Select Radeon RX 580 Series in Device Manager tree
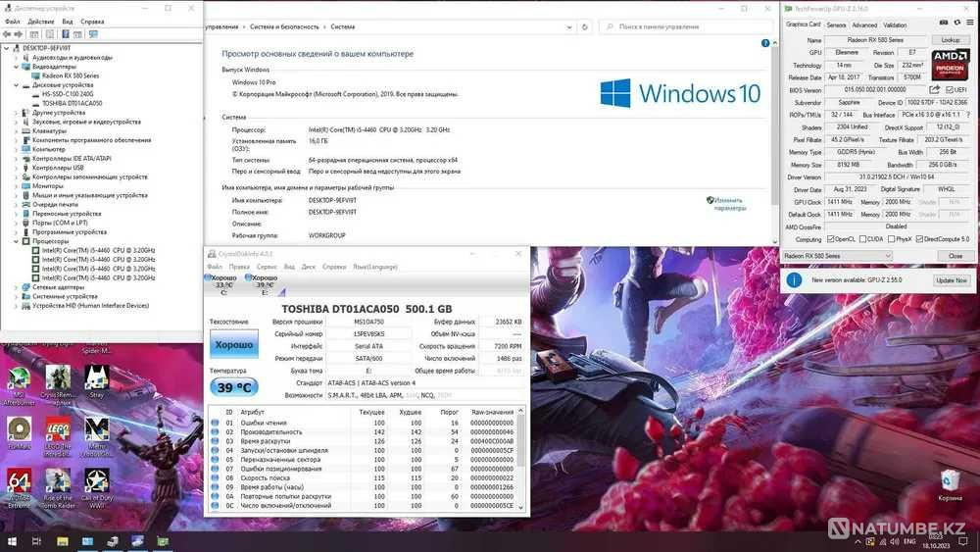Screen dimensions: 980x552 point(70,75)
